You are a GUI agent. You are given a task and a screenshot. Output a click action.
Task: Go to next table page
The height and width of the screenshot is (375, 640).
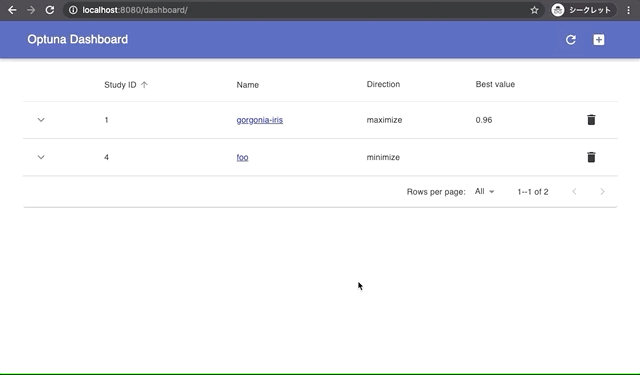click(x=602, y=191)
